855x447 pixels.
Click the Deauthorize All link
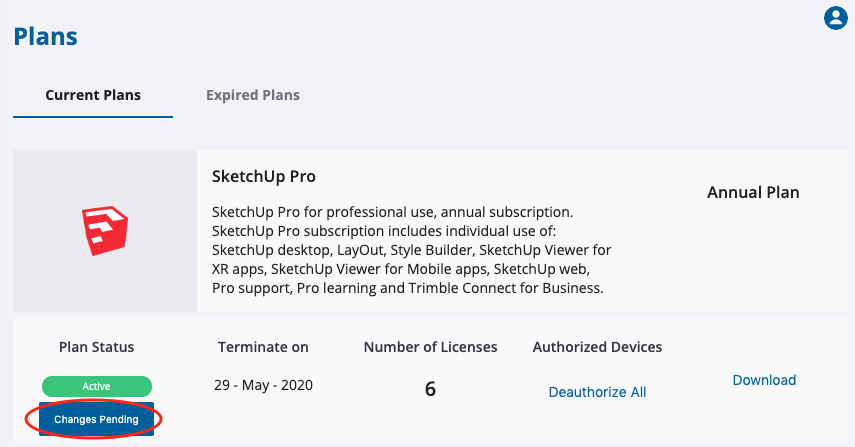pyautogui.click(x=597, y=392)
